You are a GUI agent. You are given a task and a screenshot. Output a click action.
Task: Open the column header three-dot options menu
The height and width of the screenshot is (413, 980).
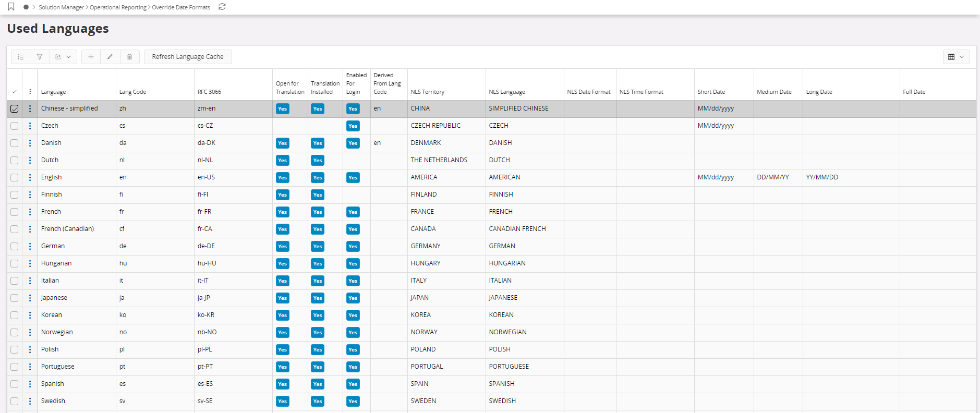[30, 92]
